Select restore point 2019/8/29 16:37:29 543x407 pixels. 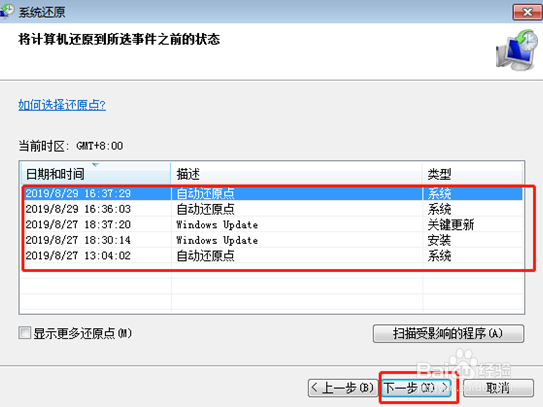(x=273, y=193)
